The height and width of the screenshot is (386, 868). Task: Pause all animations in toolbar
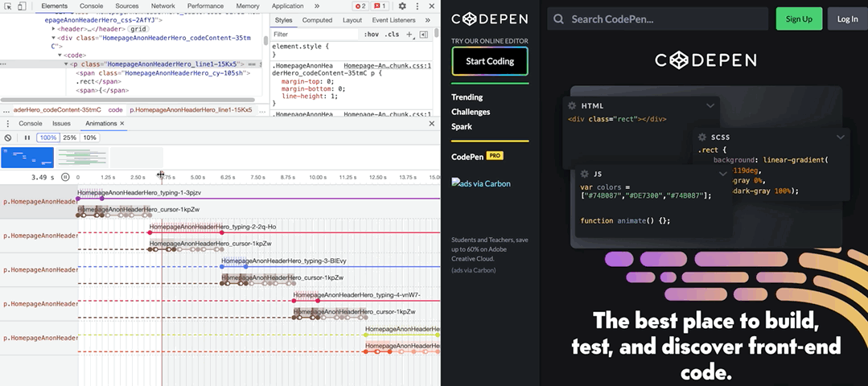(x=27, y=138)
